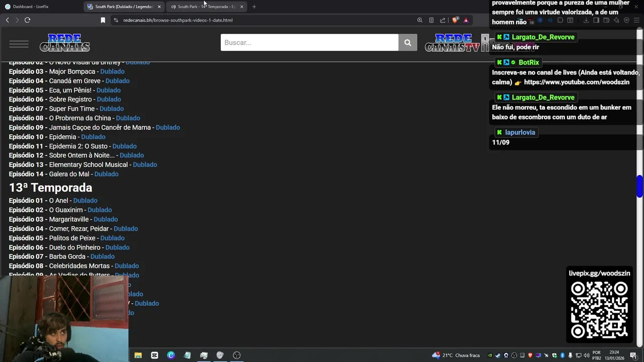Open Dublado link for Super Fun Time
Viewport: 644px width, 362px height.
point(111,109)
